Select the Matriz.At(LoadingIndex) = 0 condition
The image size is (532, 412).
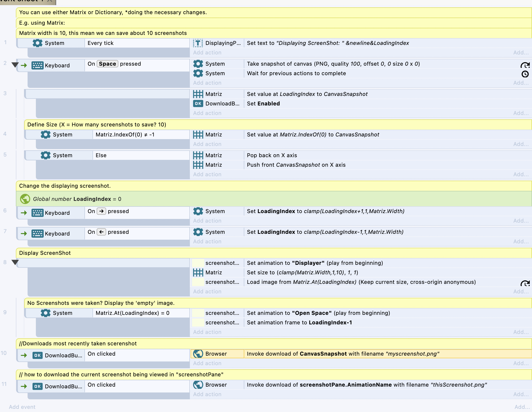coord(141,313)
